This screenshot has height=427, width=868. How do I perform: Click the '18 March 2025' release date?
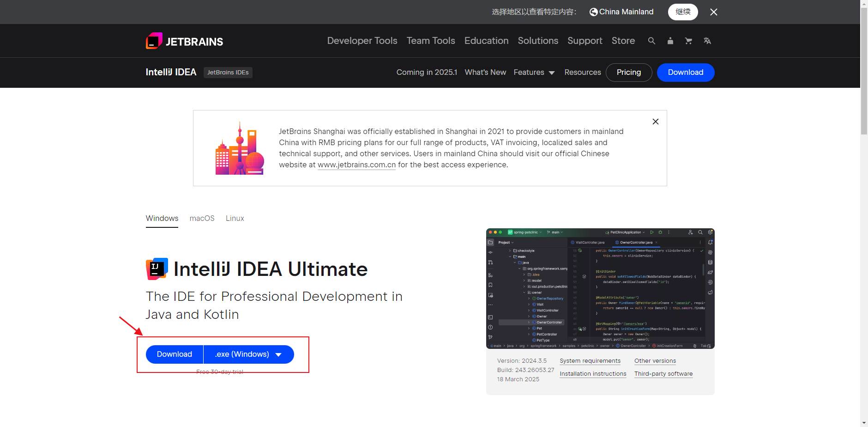(x=518, y=379)
